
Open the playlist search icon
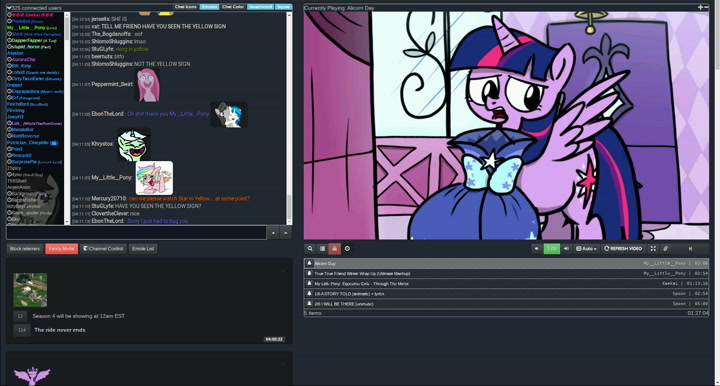(310, 248)
